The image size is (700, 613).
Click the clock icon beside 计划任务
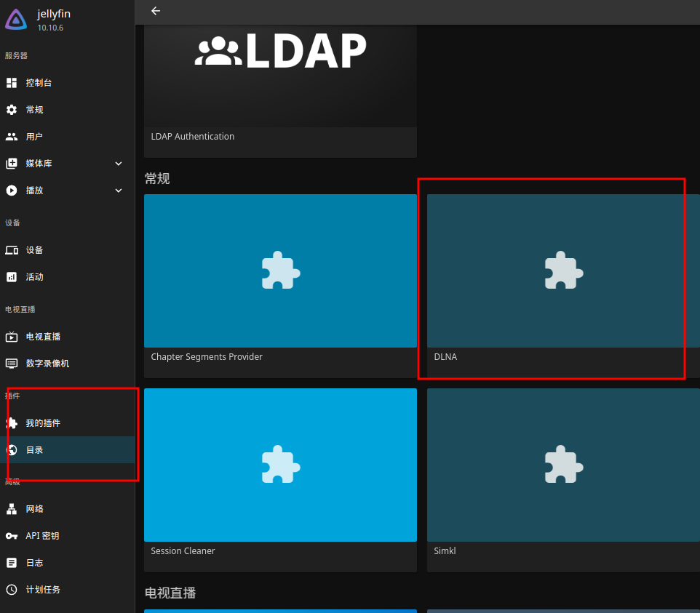[x=12, y=590]
